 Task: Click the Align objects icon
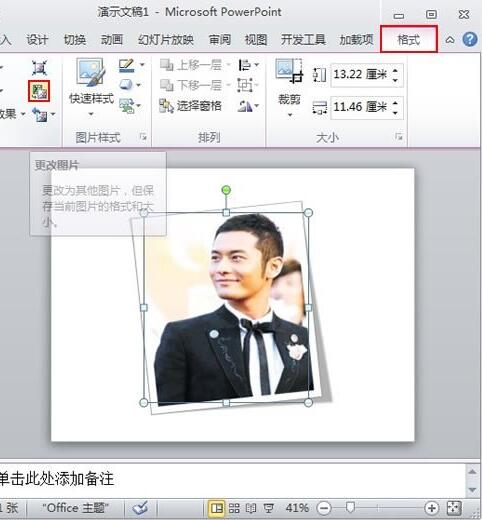pyautogui.click(x=244, y=65)
